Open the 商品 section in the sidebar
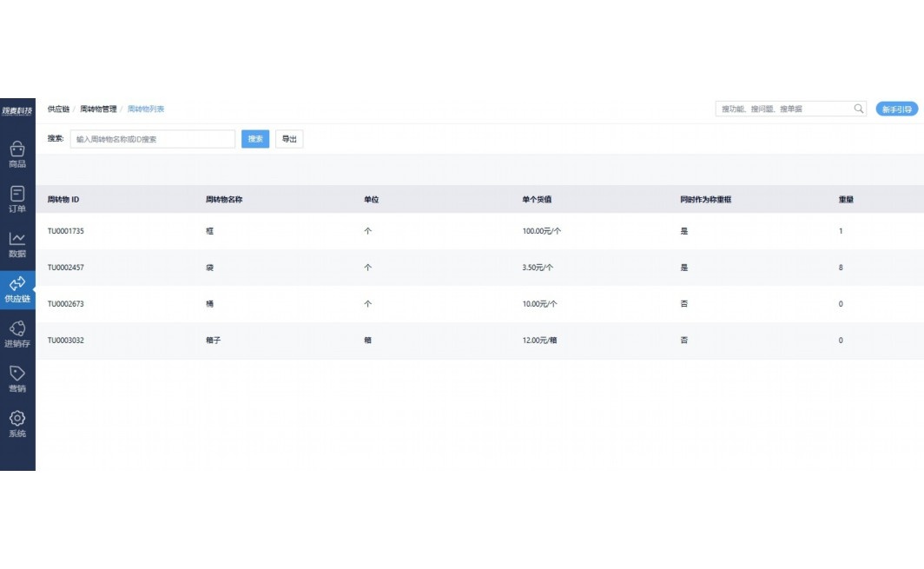Image resolution: width=924 pixels, height=569 pixels. 17,154
